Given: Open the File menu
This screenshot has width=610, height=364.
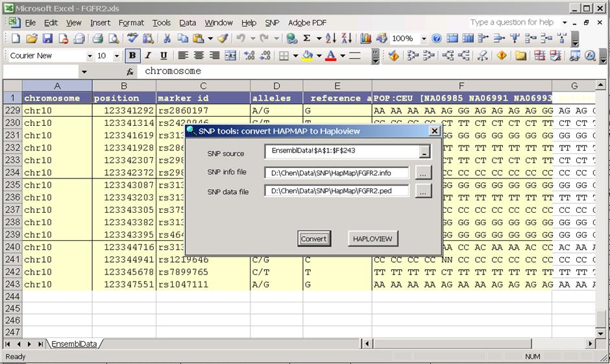Looking at the screenshot, I should [x=30, y=23].
